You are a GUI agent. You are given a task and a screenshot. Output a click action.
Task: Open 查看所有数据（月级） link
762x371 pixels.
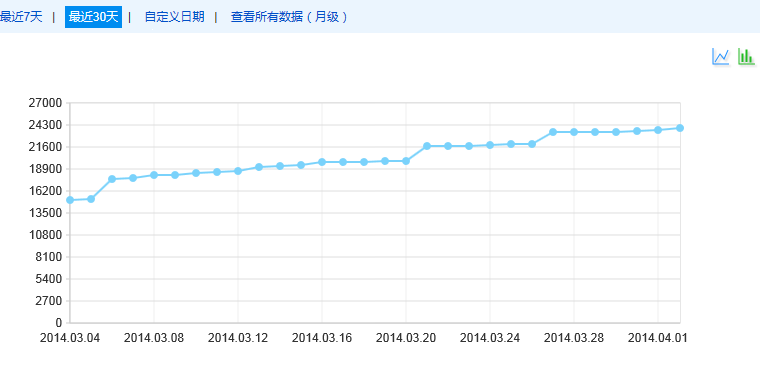[290, 17]
